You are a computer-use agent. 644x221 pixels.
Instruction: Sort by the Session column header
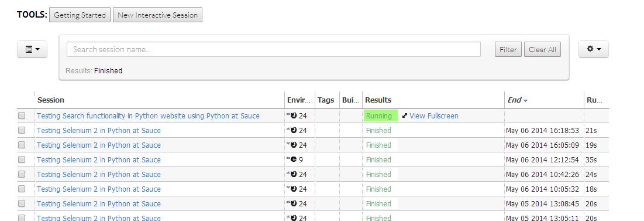[x=50, y=100]
